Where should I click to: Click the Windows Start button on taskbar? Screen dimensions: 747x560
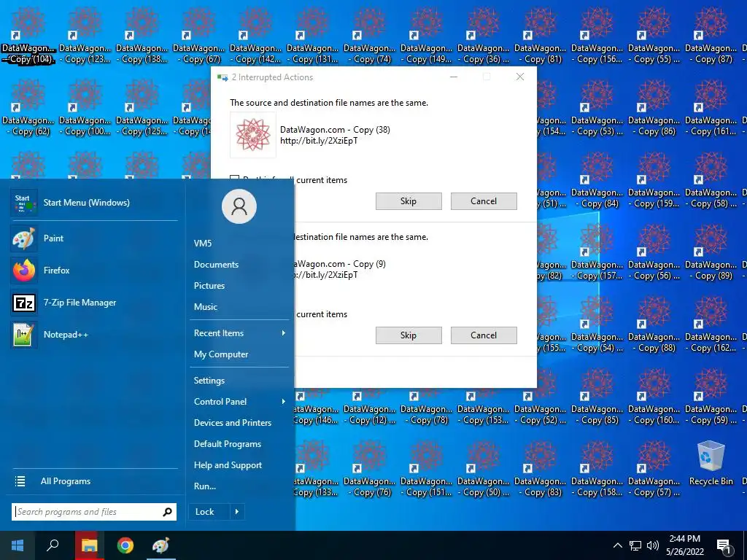pyautogui.click(x=18, y=545)
